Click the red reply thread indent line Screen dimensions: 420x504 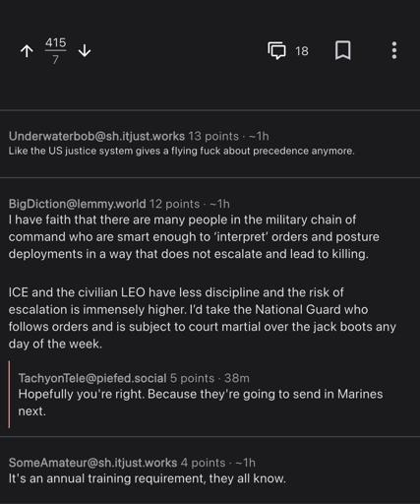tap(9, 395)
